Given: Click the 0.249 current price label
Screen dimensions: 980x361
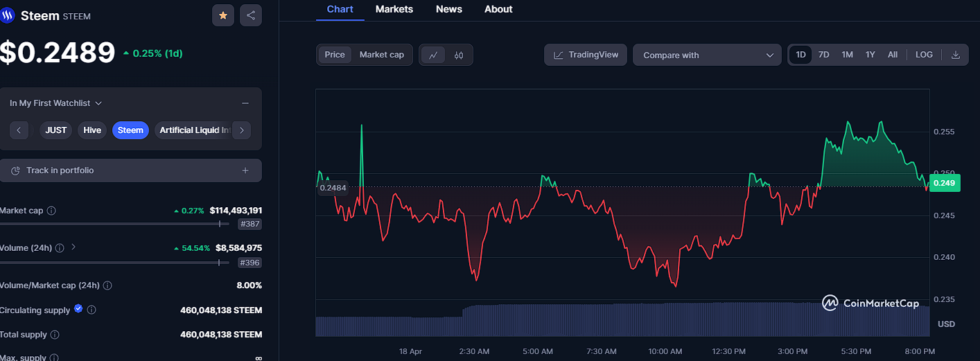Looking at the screenshot, I should pos(945,183).
